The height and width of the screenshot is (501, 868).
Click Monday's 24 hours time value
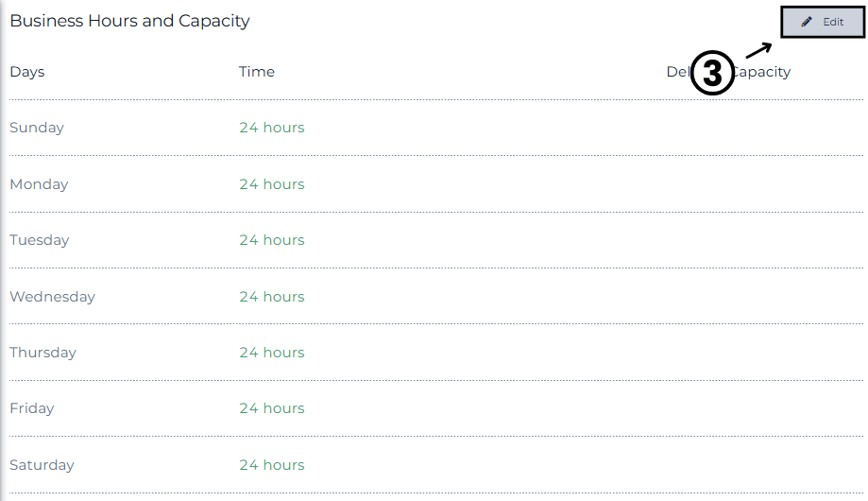pyautogui.click(x=272, y=184)
